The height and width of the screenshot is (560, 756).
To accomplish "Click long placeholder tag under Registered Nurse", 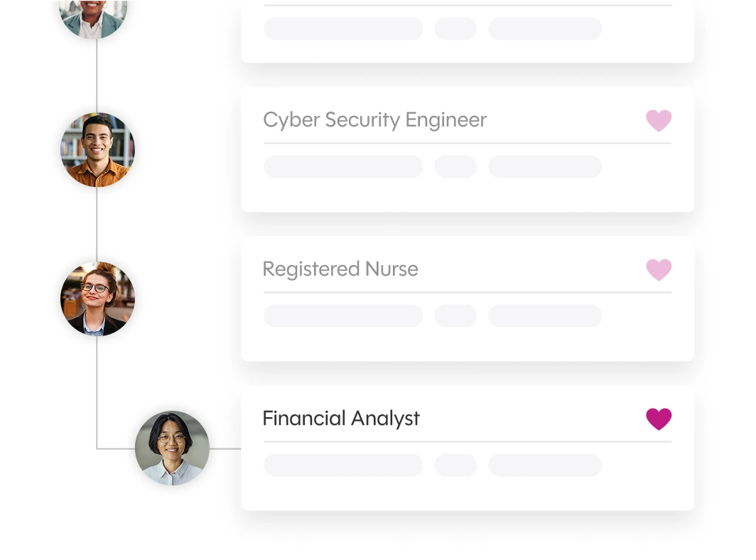I will (x=343, y=316).
